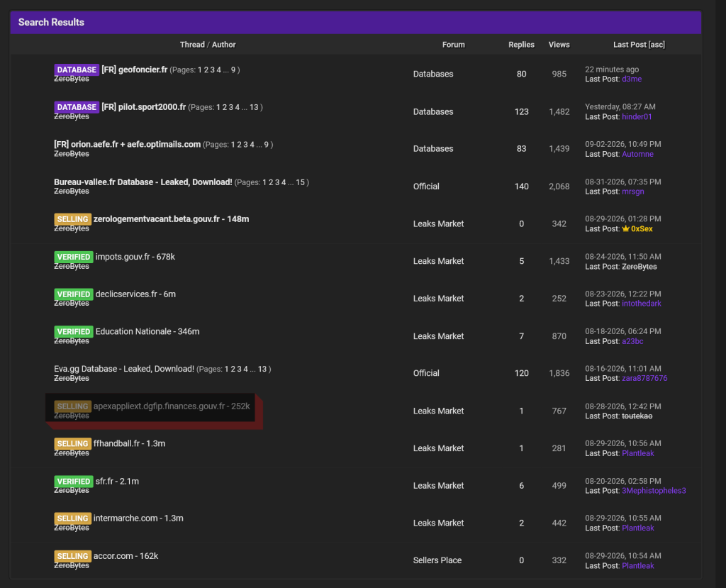Click the Search Results header title
Image resolution: width=726 pixels, height=588 pixels.
[51, 22]
